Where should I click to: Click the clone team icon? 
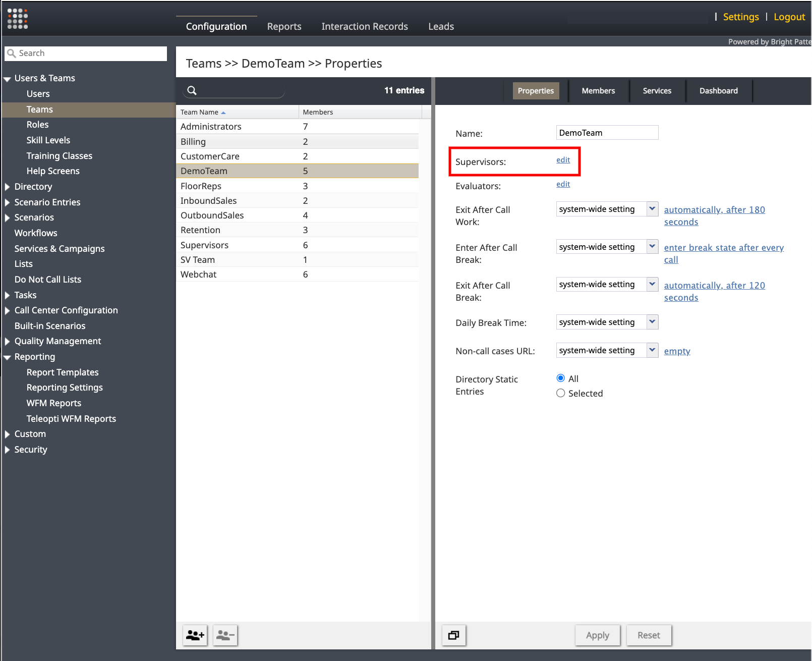[453, 635]
